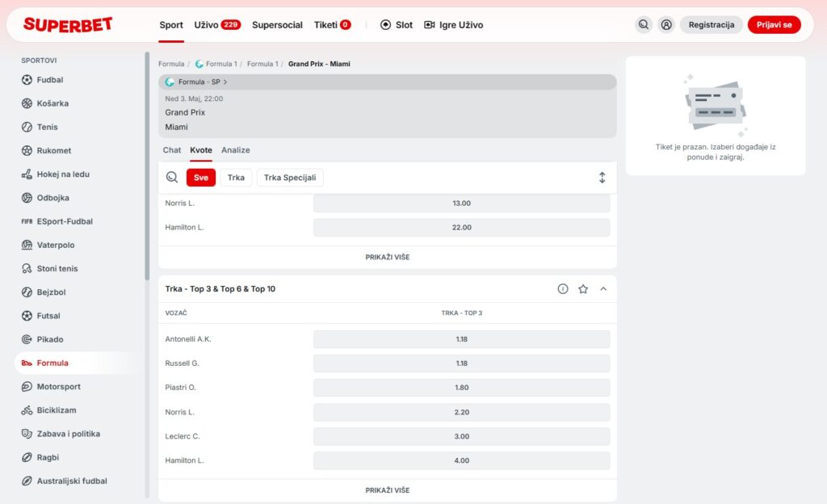The image size is (827, 504).
Task: Select the Trka Specijali filter chip
Action: pos(290,178)
